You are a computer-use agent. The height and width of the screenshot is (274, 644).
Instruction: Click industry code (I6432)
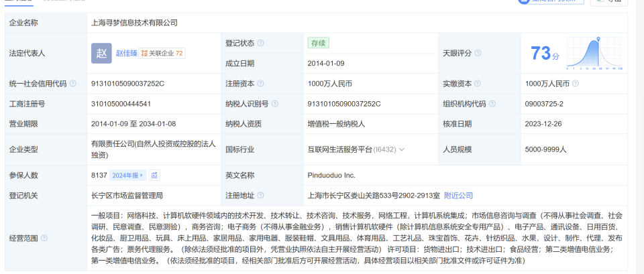(x=385, y=149)
